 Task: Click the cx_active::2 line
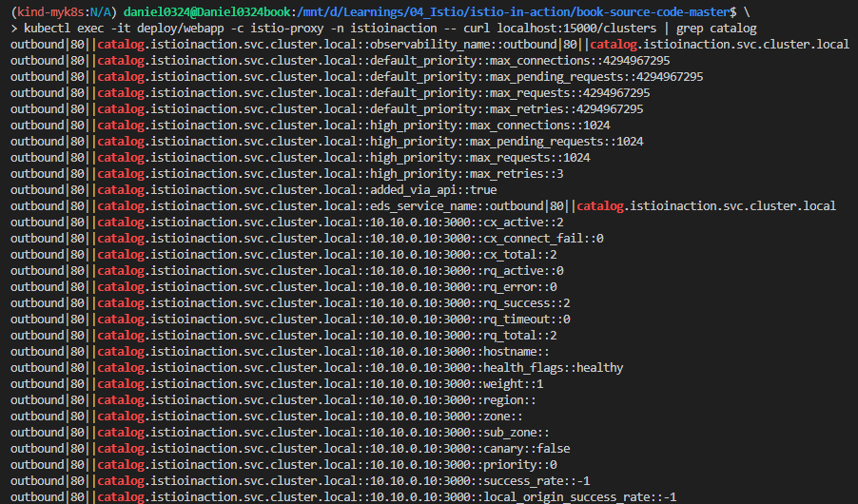287,222
